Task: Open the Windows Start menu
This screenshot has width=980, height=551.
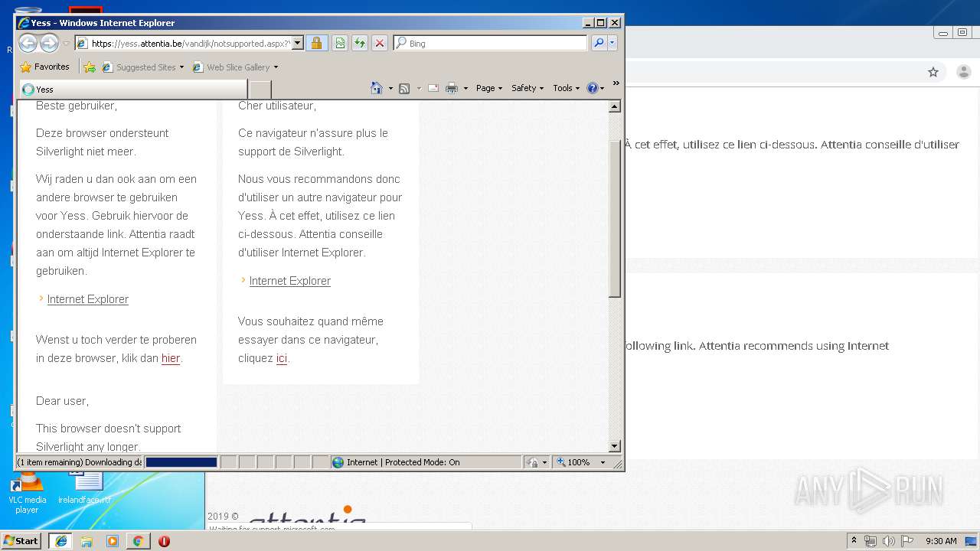Action: [x=21, y=541]
